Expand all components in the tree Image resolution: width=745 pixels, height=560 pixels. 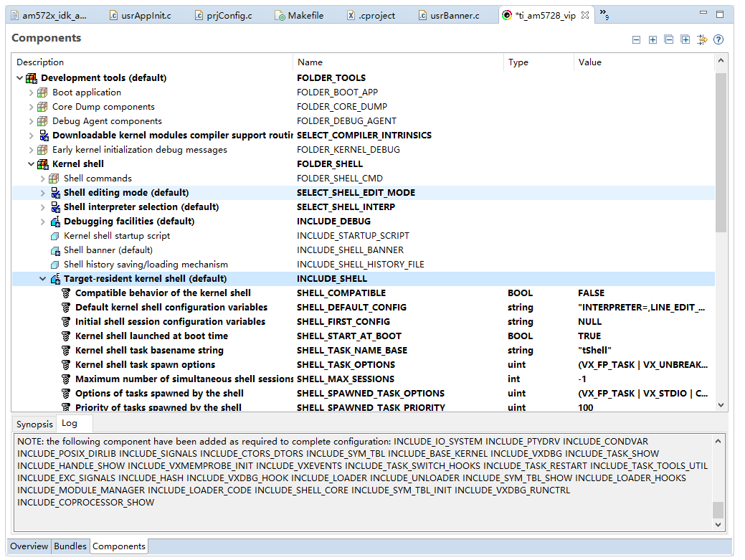click(x=685, y=39)
